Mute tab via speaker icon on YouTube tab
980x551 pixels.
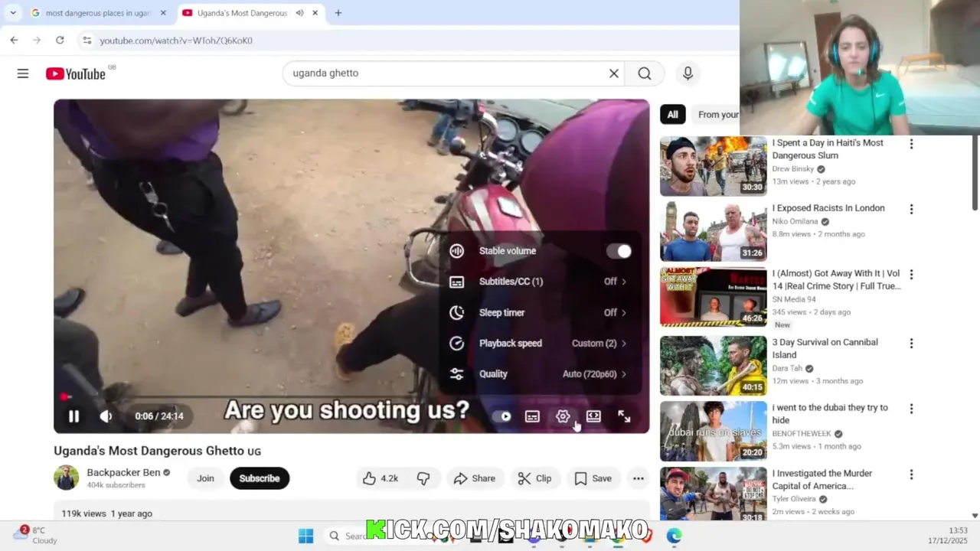point(299,13)
